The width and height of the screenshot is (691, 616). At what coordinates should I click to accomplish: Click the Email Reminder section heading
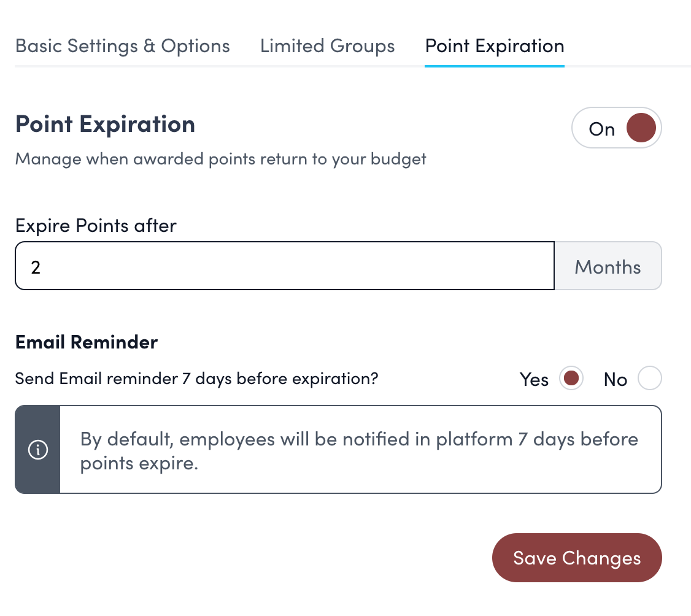[86, 342]
